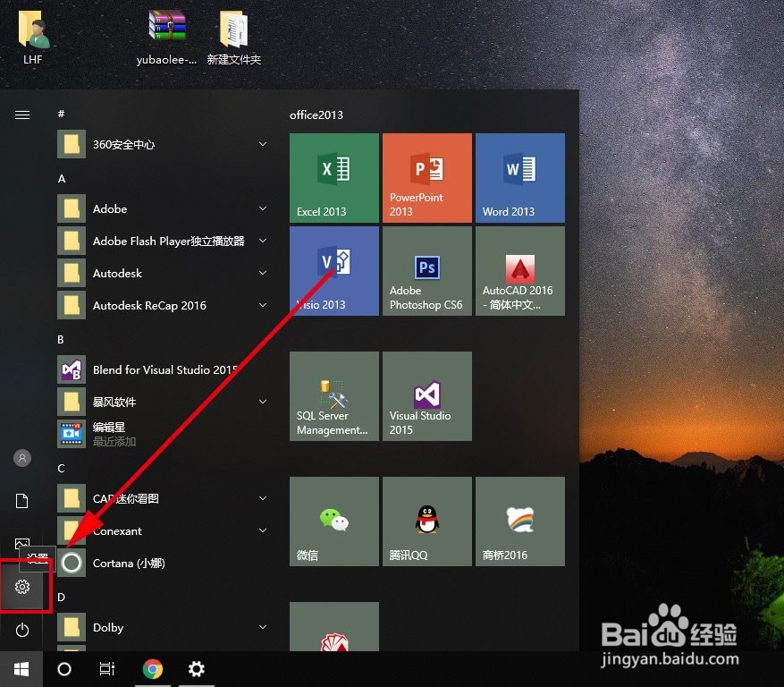
Task: Click the power button in the sidebar
Action: (22, 630)
